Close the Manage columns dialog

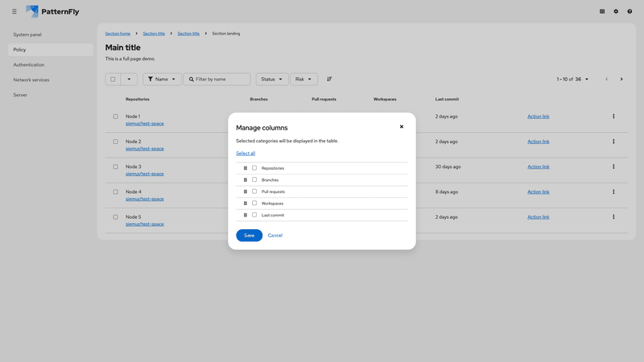click(402, 126)
